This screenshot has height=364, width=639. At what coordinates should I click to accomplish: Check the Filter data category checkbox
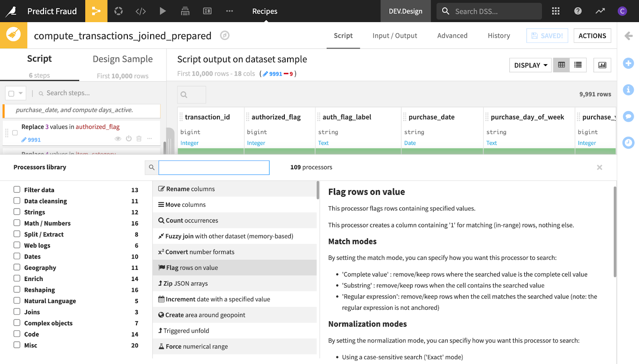point(17,190)
